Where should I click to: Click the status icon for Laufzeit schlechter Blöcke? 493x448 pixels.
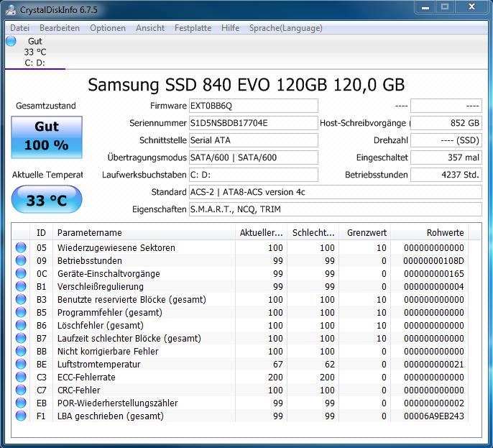coord(21,338)
